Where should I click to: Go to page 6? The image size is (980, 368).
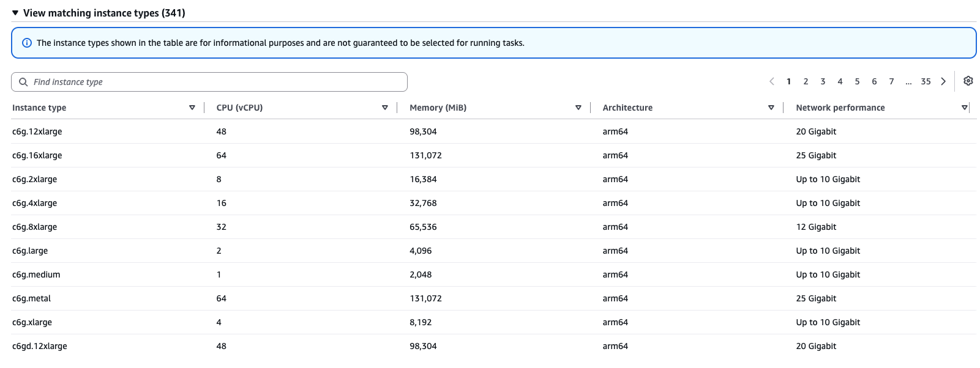click(x=874, y=81)
